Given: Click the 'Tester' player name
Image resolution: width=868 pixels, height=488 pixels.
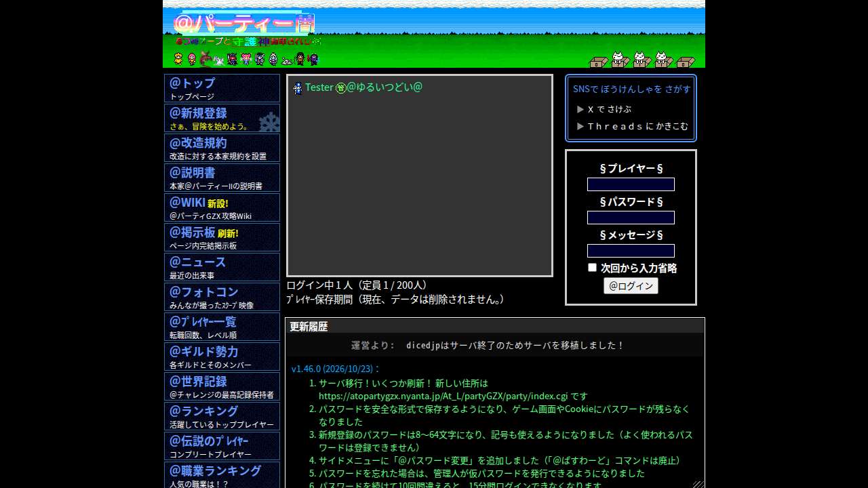Looking at the screenshot, I should pyautogui.click(x=319, y=87).
